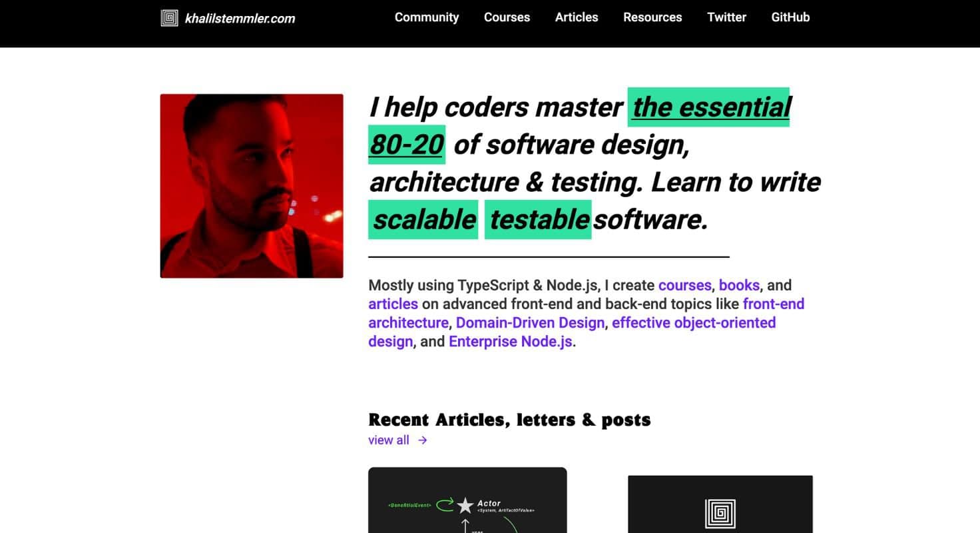Follow the highlighted 'the essential' headline link
The image size is (980, 533).
pos(711,107)
